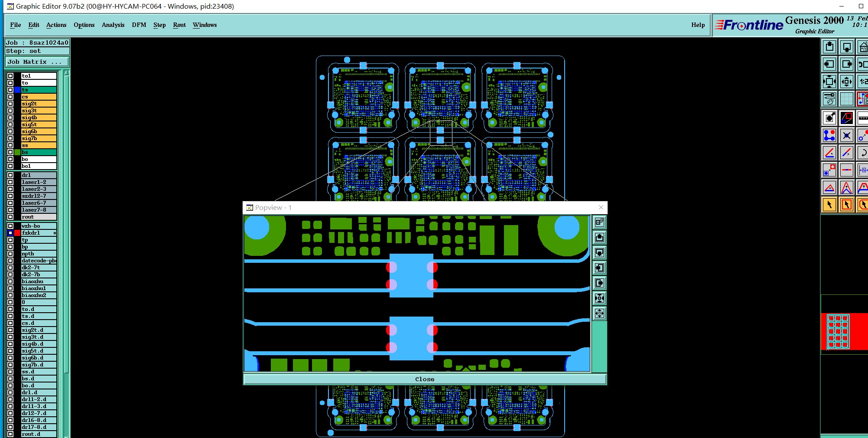Click the red-blue diagonal line tool
This screenshot has width=868, height=438.
pyautogui.click(x=847, y=153)
